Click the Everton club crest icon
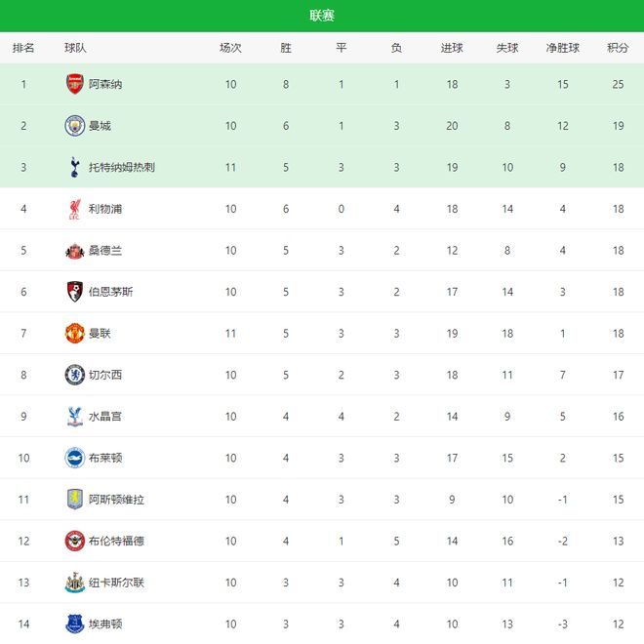 [x=74, y=624]
